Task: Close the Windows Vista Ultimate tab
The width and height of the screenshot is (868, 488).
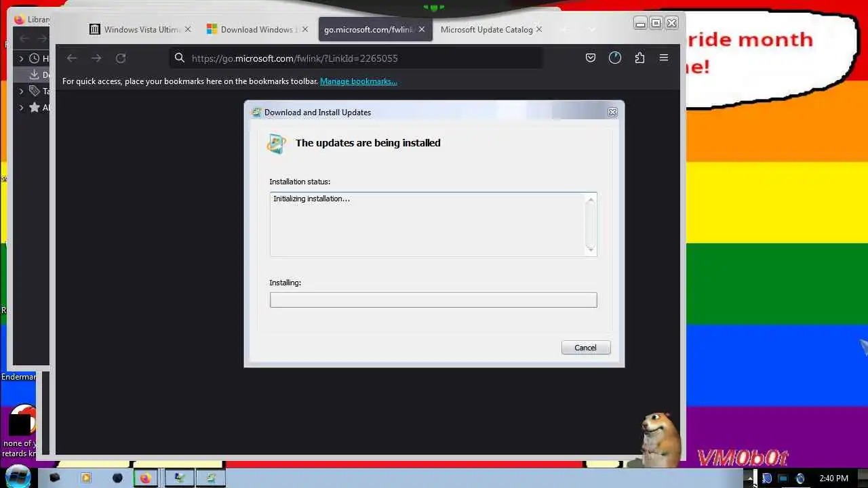Action: click(188, 29)
